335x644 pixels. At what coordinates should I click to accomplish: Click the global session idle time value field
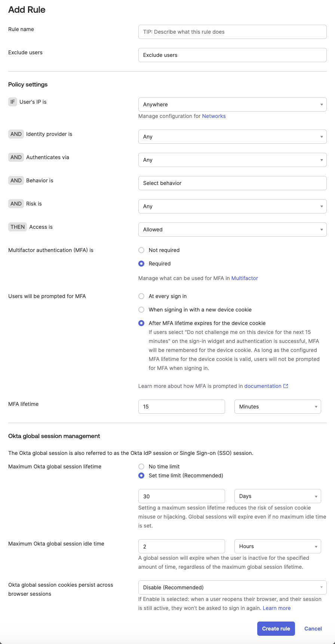click(x=181, y=546)
